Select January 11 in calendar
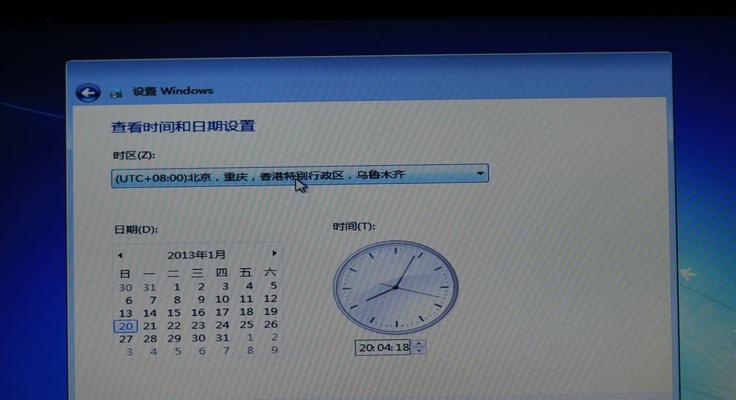The height and width of the screenshot is (400, 736). (246, 299)
